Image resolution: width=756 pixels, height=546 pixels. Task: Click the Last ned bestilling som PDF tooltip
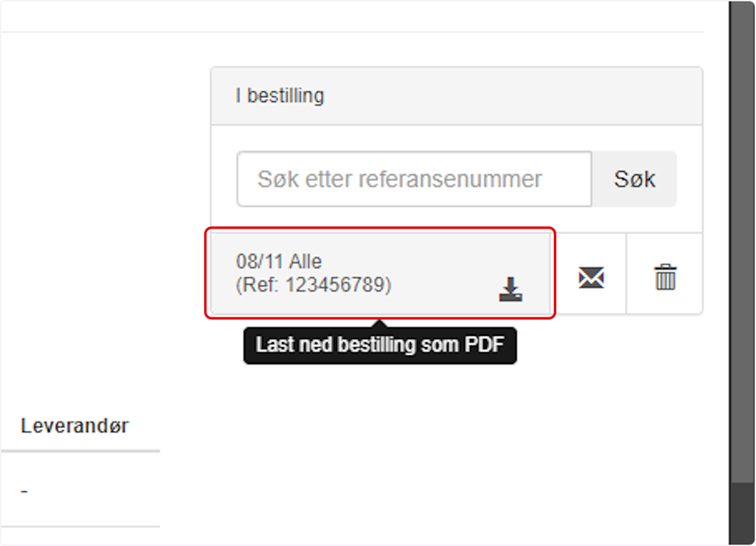(380, 345)
